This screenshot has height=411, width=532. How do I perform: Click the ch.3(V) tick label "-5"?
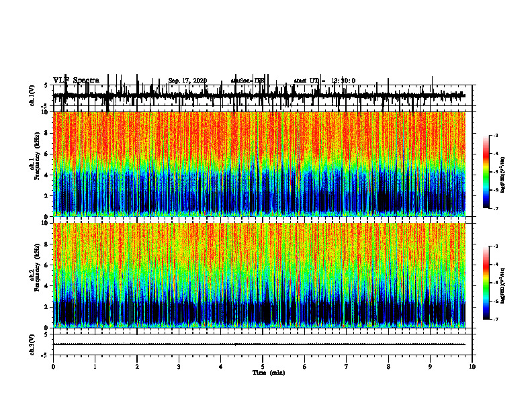click(x=45, y=355)
